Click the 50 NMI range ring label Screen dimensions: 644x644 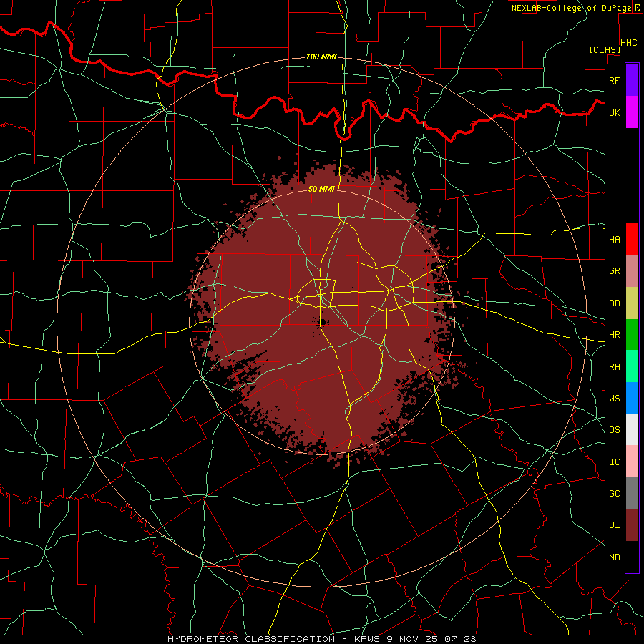[x=321, y=189]
